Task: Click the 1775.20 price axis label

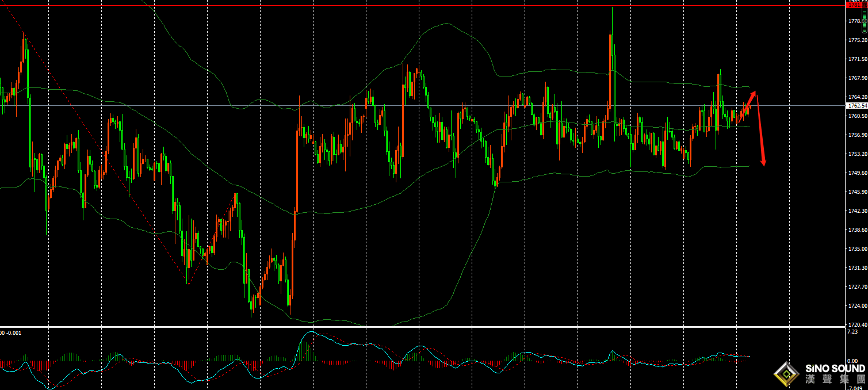Action: [x=856, y=40]
